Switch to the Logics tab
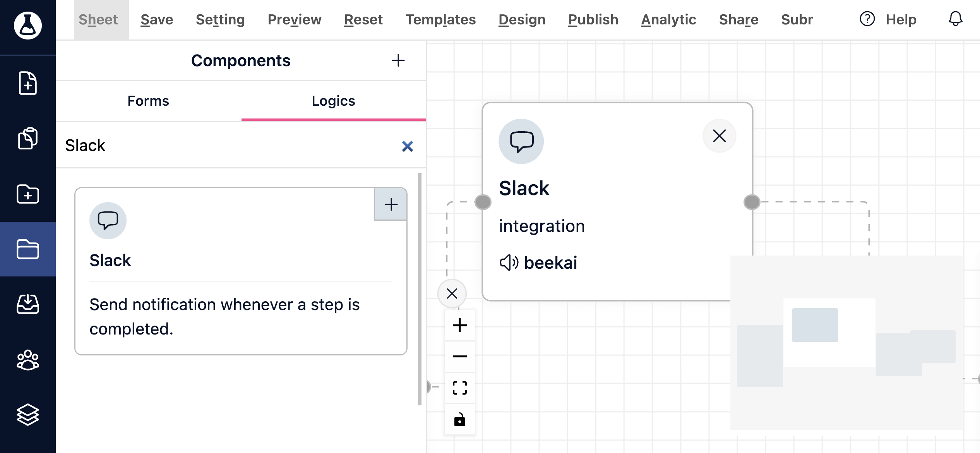This screenshot has height=453, width=980. 334,101
